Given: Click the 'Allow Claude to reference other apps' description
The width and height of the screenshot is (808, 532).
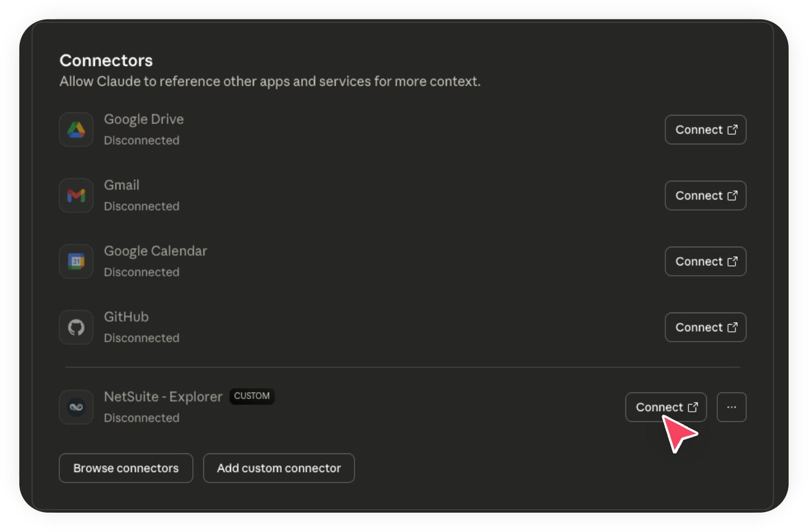Looking at the screenshot, I should click(x=270, y=81).
